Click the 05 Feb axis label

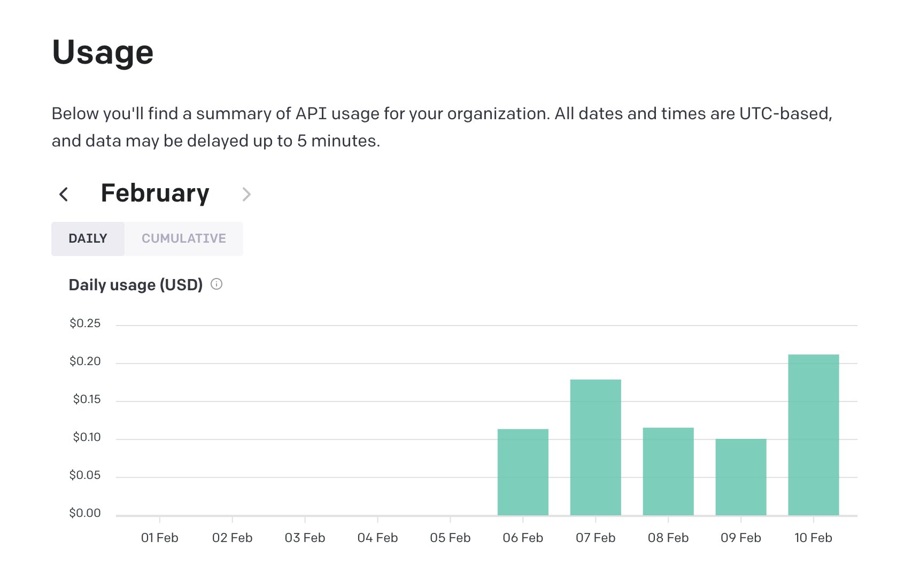pyautogui.click(x=451, y=538)
